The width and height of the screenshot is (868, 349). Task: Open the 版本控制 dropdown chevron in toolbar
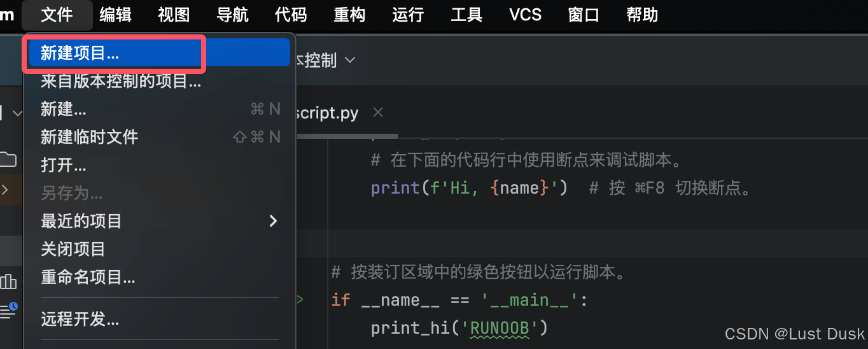[349, 61]
